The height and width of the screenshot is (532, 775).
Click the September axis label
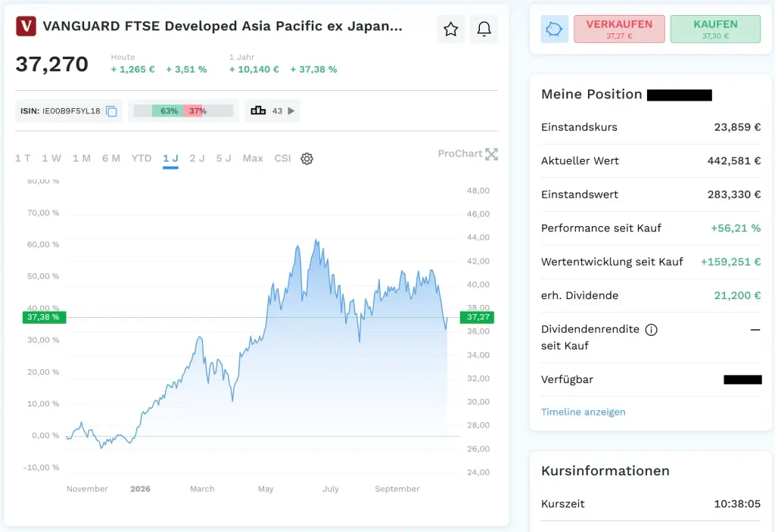tap(397, 489)
